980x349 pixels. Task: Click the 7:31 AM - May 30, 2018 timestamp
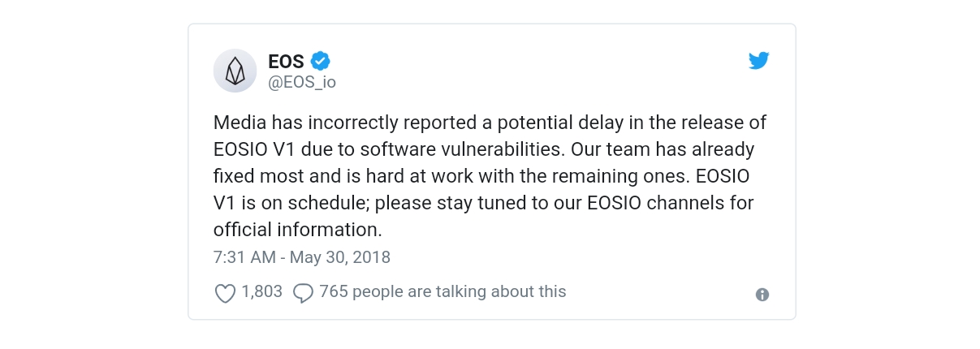(302, 257)
